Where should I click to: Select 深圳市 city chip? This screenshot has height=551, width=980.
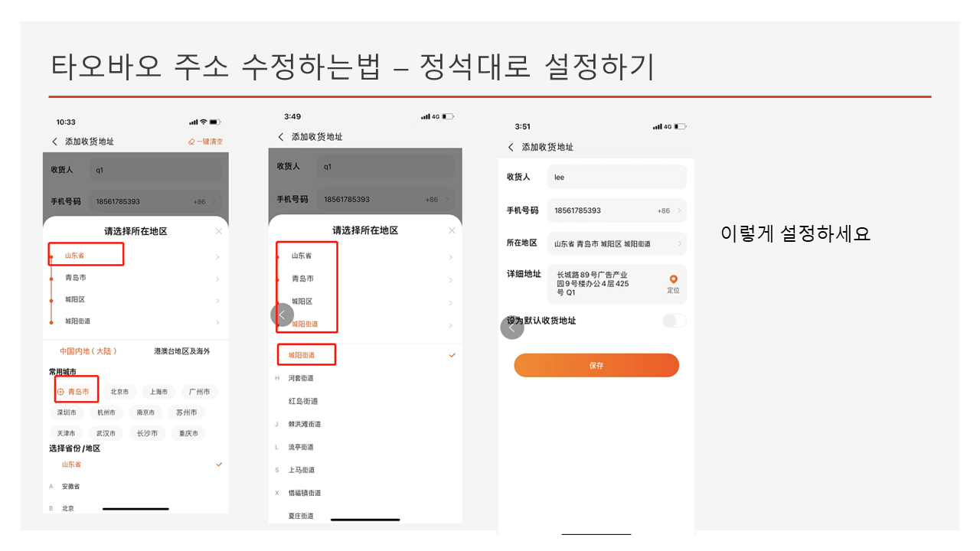click(67, 412)
